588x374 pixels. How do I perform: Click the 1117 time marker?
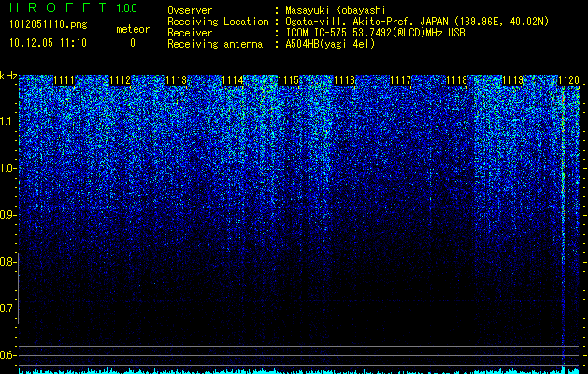coord(400,80)
